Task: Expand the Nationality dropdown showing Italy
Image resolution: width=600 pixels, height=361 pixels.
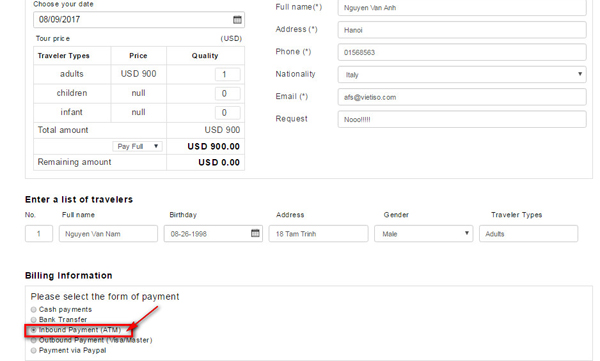Action: (x=462, y=75)
